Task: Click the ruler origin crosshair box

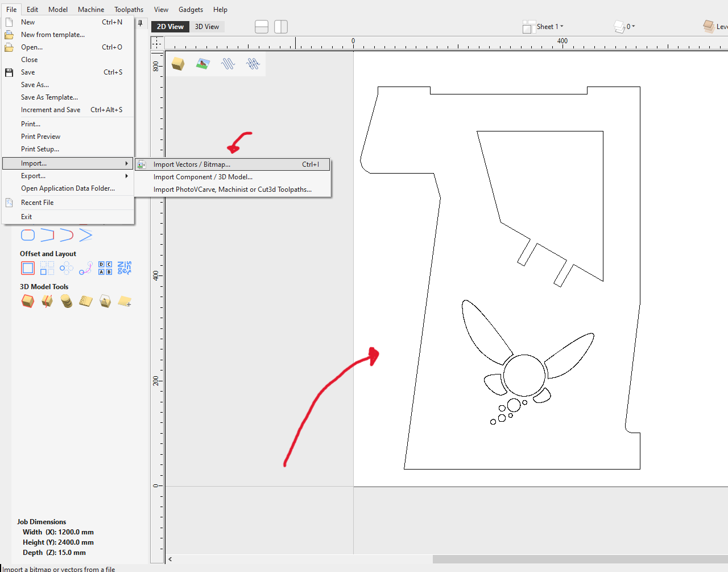Action: [157, 43]
